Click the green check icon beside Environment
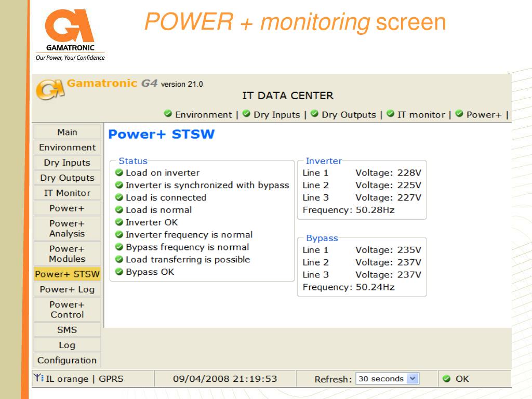The width and height of the screenshot is (532, 399). pyautogui.click(x=168, y=113)
